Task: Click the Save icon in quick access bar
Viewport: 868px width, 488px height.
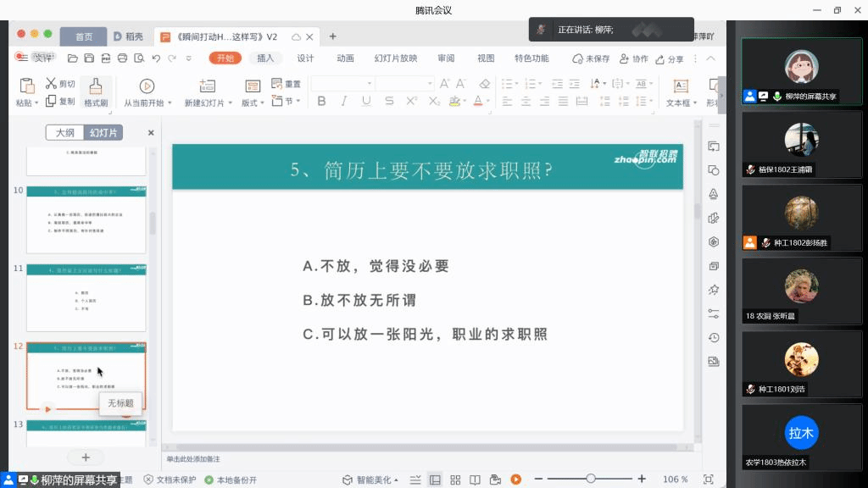Action: 90,58
